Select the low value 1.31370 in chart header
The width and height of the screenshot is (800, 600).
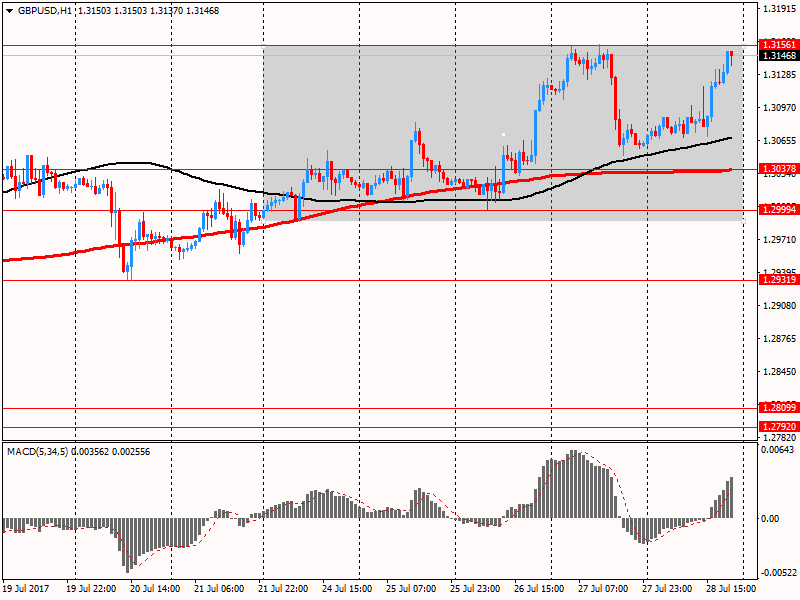(x=166, y=11)
